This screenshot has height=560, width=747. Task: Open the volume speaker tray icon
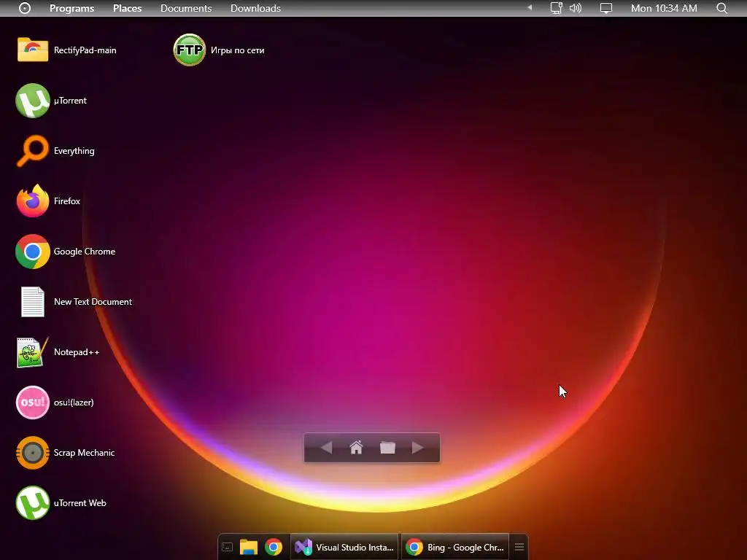pos(576,8)
